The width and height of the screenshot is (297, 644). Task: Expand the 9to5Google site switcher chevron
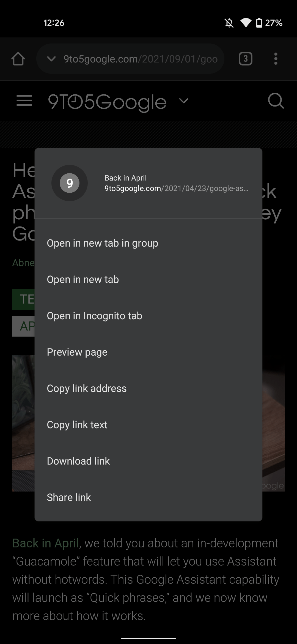184,101
